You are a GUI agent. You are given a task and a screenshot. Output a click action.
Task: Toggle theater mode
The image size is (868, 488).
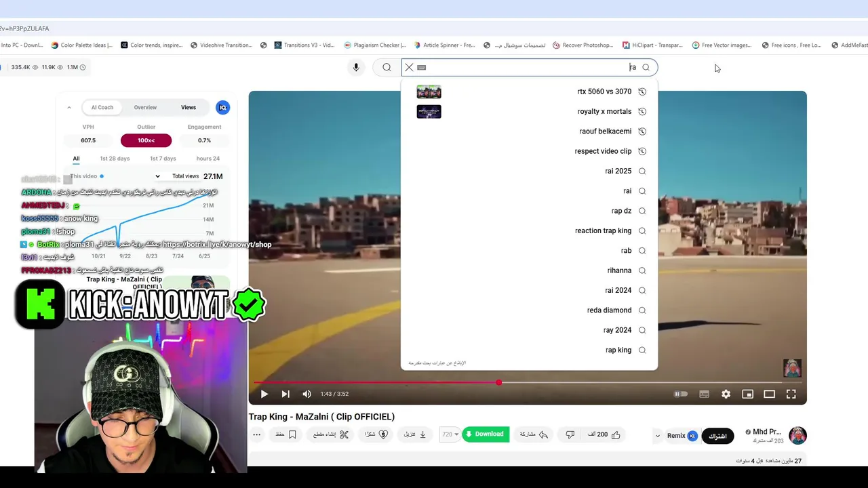(x=769, y=394)
